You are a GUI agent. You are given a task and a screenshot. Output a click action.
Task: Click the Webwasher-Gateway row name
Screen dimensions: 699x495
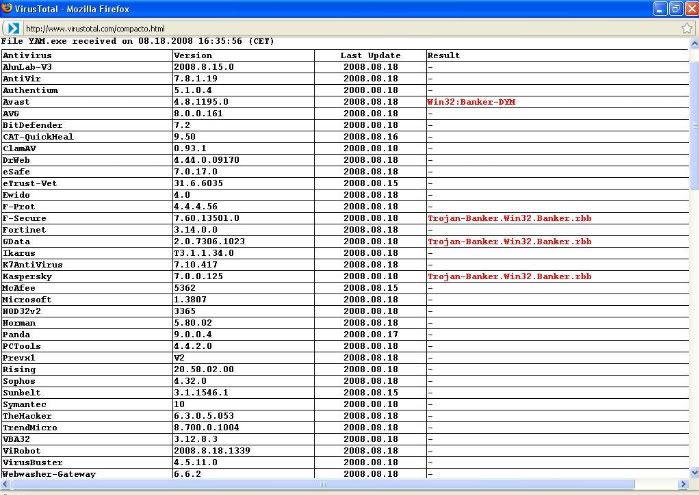click(49, 474)
